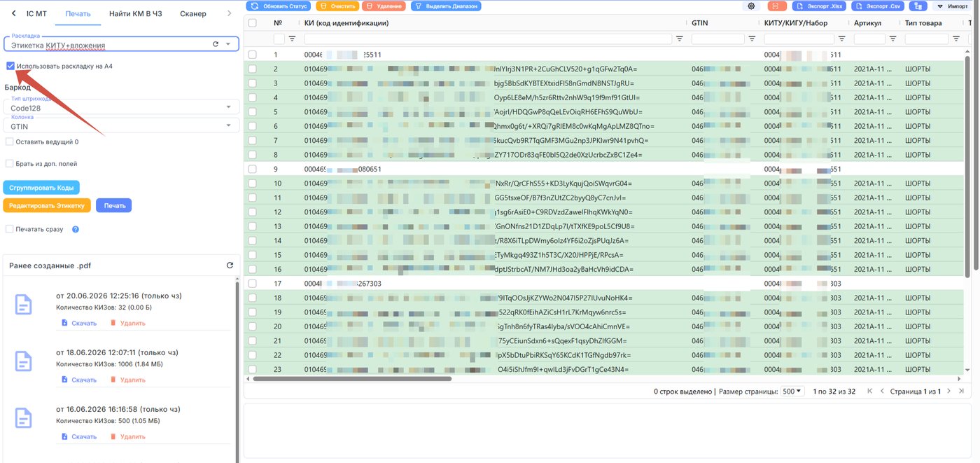This screenshot has height=463, width=980.
Task: Switch to the Сканер tab
Action: click(x=192, y=13)
